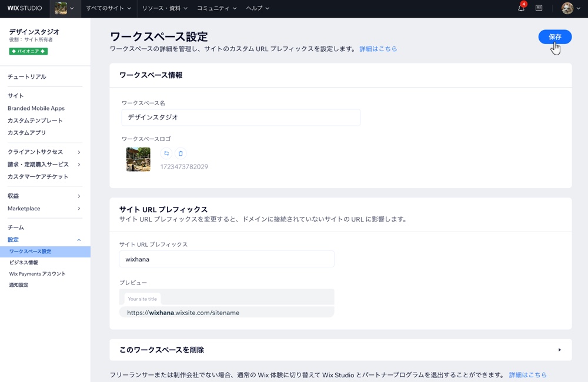Delete the workspace logo with the trash icon
588x382 pixels.
[181, 153]
